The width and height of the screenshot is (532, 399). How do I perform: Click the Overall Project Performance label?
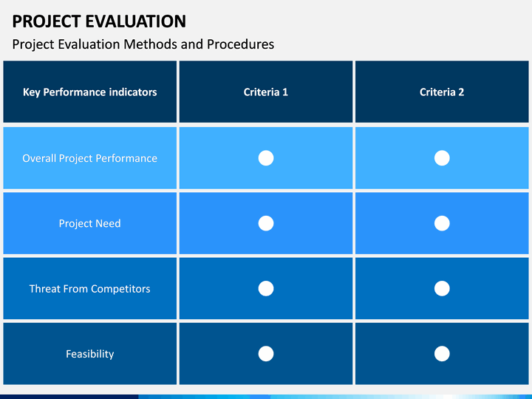coord(90,158)
